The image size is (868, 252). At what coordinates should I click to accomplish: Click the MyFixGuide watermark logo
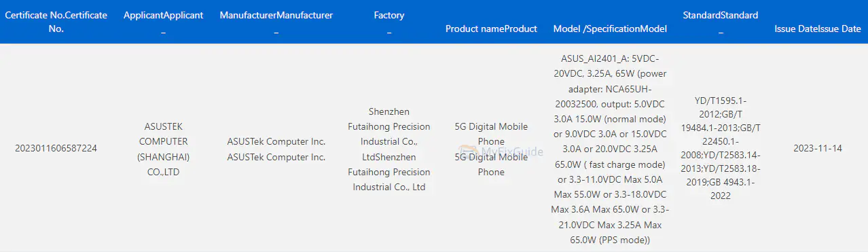(x=501, y=152)
